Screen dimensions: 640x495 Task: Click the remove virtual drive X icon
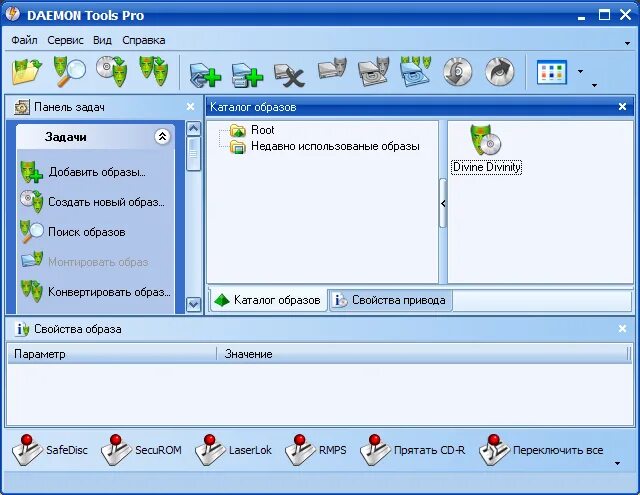click(x=289, y=74)
